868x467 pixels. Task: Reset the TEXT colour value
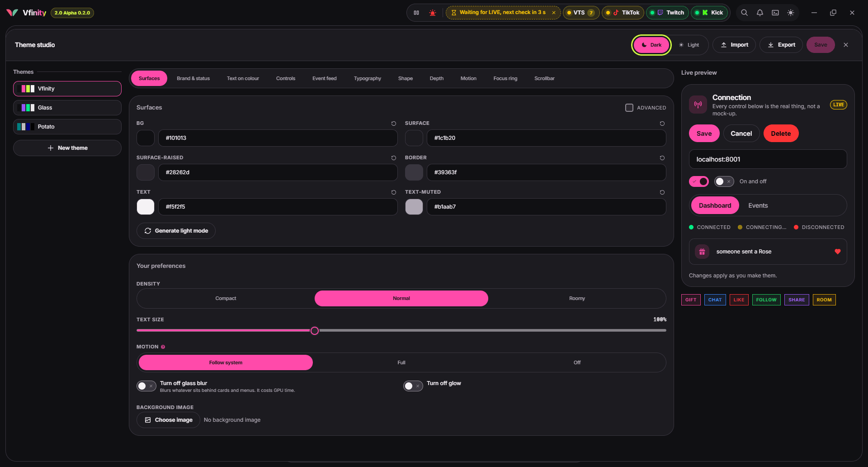tap(394, 192)
